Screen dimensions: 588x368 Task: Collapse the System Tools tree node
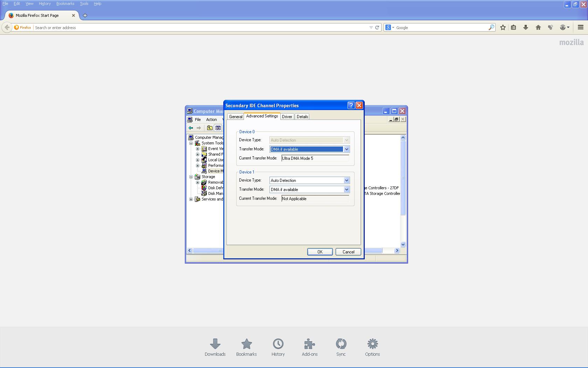click(191, 143)
